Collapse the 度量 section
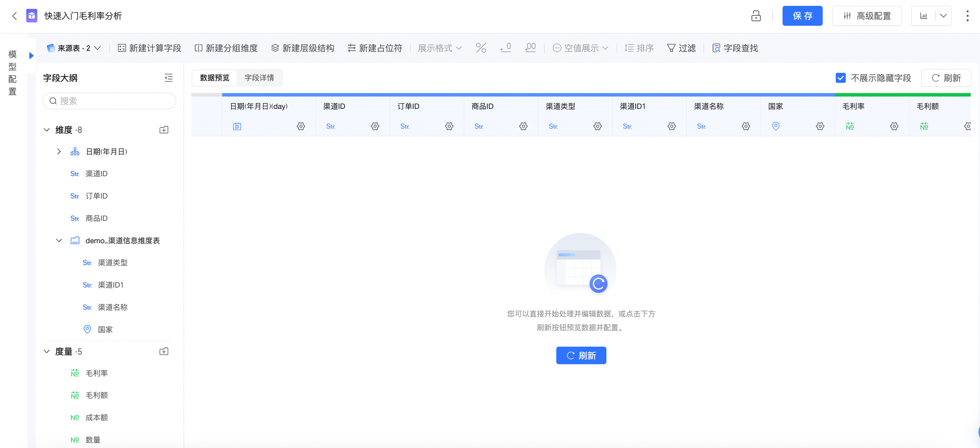The width and height of the screenshot is (980, 448). [46, 351]
